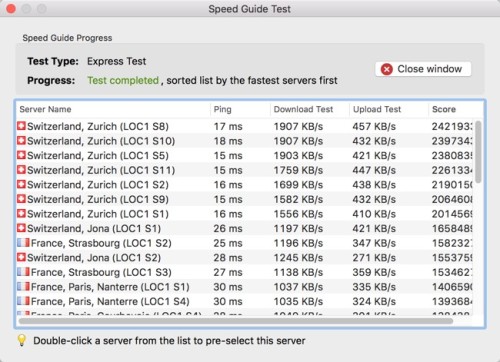Click French flag icon for Strasbourg S2

[x=23, y=243]
